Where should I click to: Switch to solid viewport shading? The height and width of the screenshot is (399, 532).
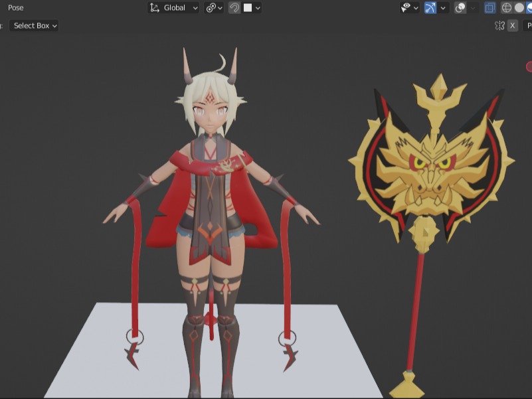click(x=519, y=8)
